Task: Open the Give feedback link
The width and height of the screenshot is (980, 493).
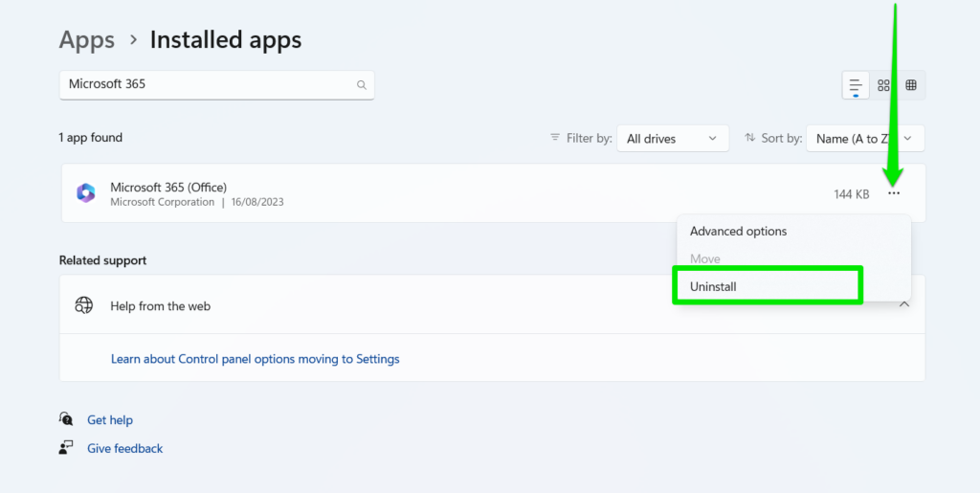Action: coord(124,448)
